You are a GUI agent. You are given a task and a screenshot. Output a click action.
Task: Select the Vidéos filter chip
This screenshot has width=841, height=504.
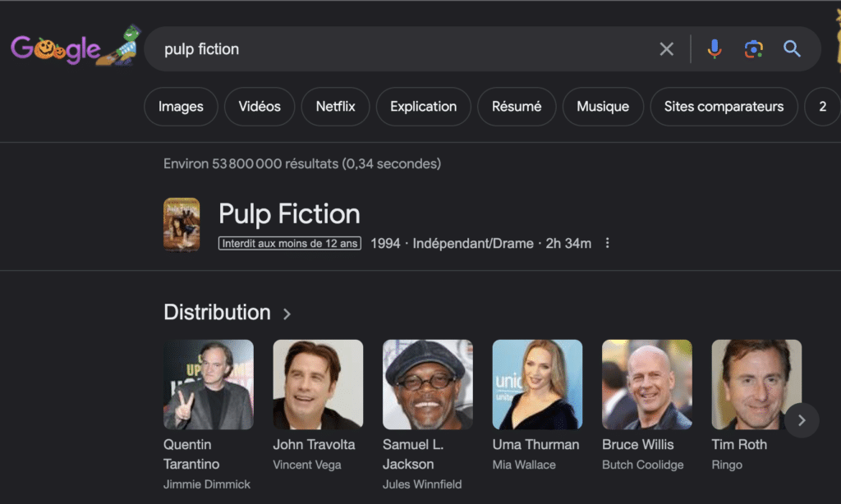click(x=260, y=107)
